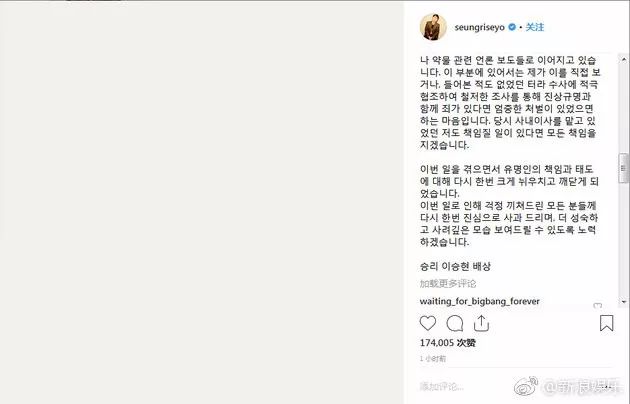Screen dimensions: 630x404
Task: Focus the 添加评论 comment input field
Action: (466, 387)
